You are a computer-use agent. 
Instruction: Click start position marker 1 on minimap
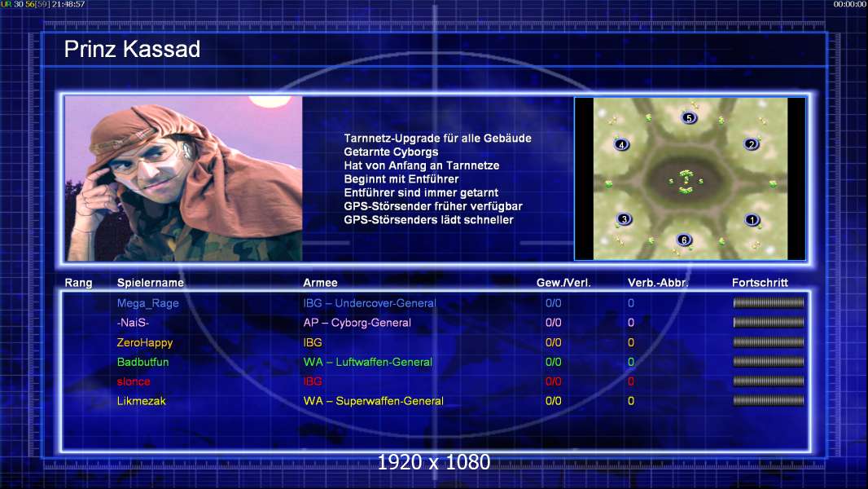[752, 220]
